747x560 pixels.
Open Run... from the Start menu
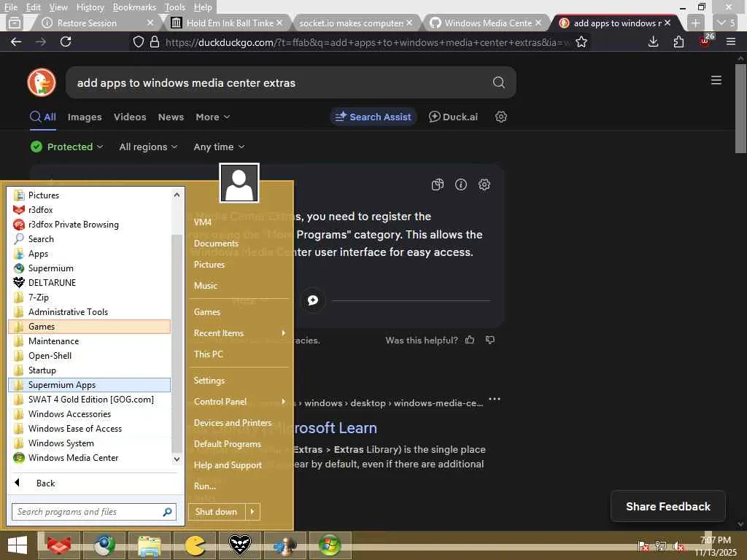click(x=239, y=486)
